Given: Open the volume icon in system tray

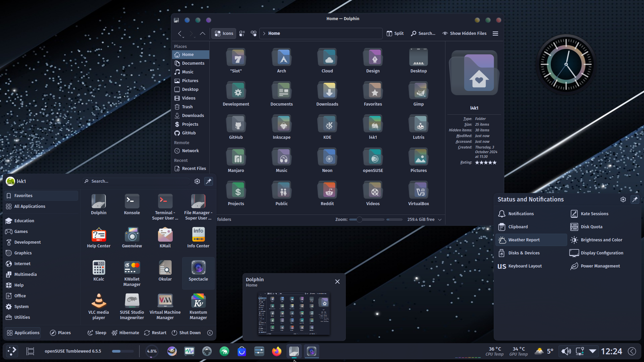Looking at the screenshot, I should point(566,351).
